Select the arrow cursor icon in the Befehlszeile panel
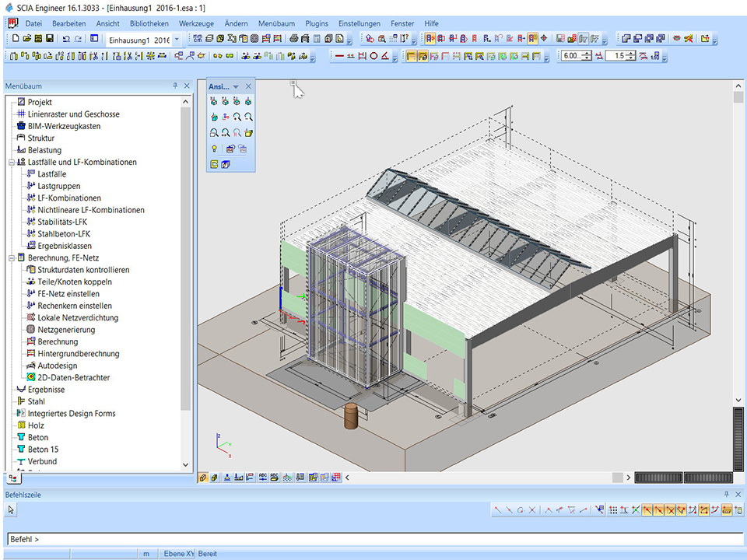 point(11,509)
